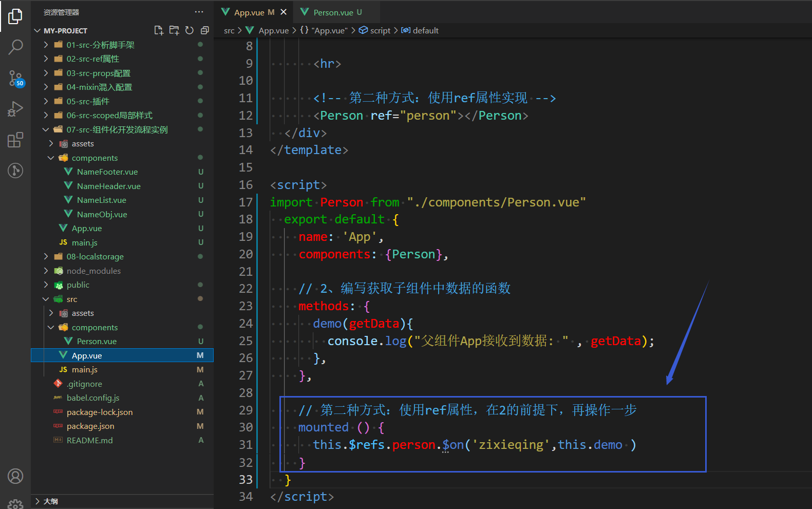The width and height of the screenshot is (812, 509).
Task: Expand the 01-src-分析脚手架 folder
Action: 122,45
